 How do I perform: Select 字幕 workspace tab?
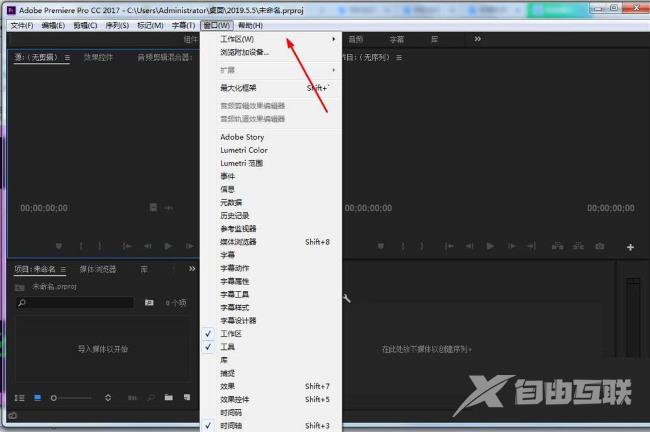click(x=397, y=39)
